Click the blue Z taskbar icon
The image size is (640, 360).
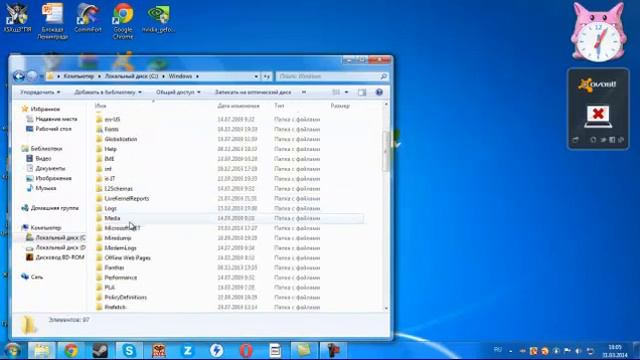pyautogui.click(x=187, y=351)
